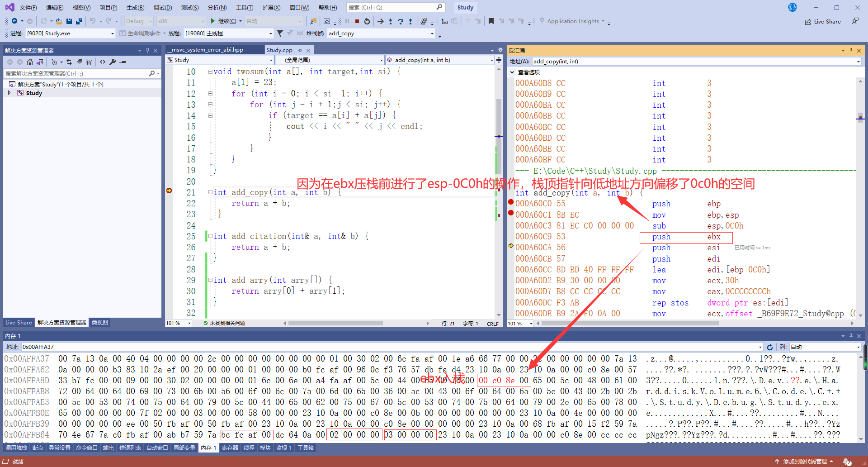This screenshot has width=868, height=467.
Task: Open the process [9020] Study.exe dropdown
Action: (x=71, y=33)
